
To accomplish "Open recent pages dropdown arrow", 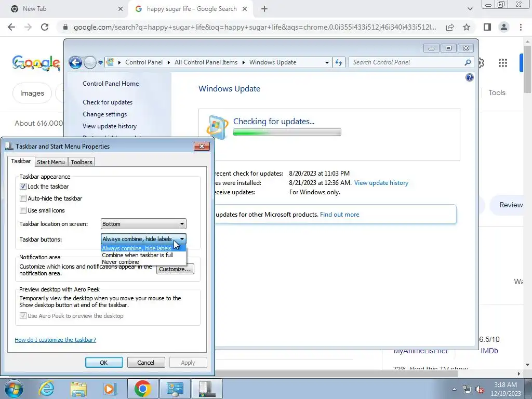I will click(100, 62).
